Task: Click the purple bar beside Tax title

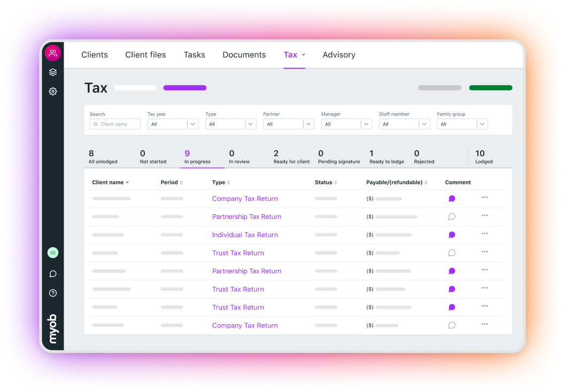Action: (x=185, y=88)
